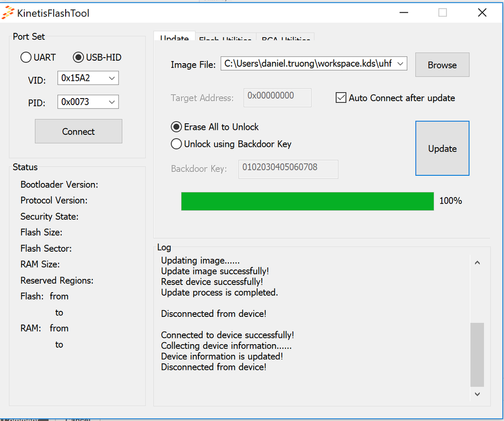Click the Flash Size status label
The image size is (504, 421).
(41, 232)
